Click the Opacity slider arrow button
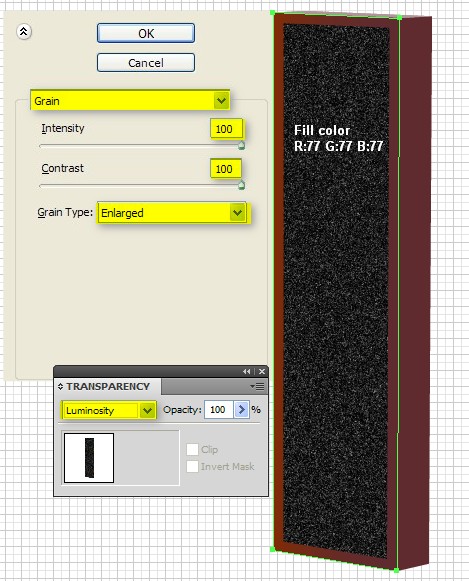 pos(241,410)
